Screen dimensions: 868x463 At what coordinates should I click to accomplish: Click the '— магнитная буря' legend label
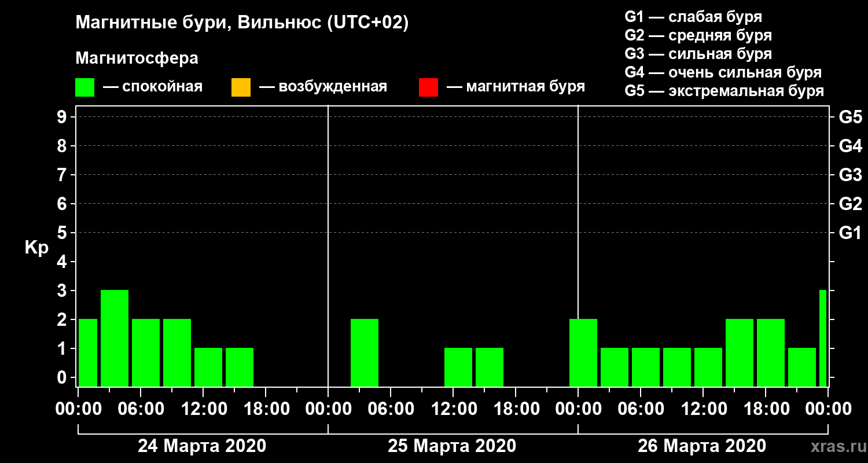516,87
